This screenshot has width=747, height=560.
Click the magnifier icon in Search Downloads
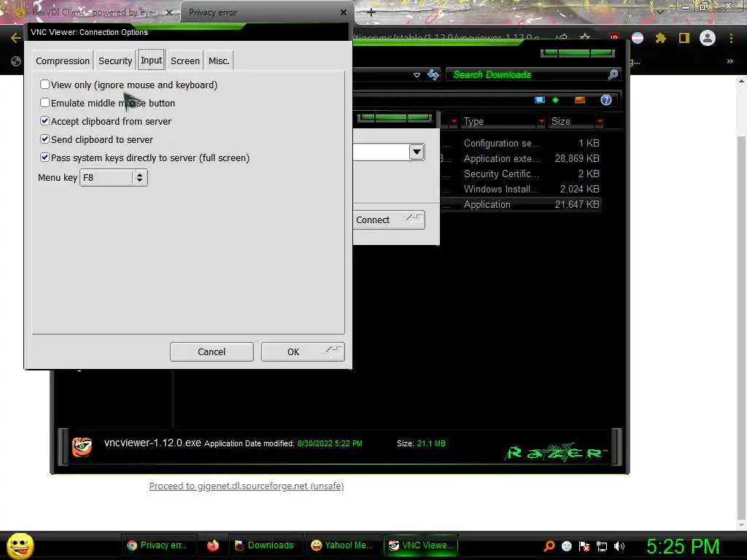click(x=613, y=74)
